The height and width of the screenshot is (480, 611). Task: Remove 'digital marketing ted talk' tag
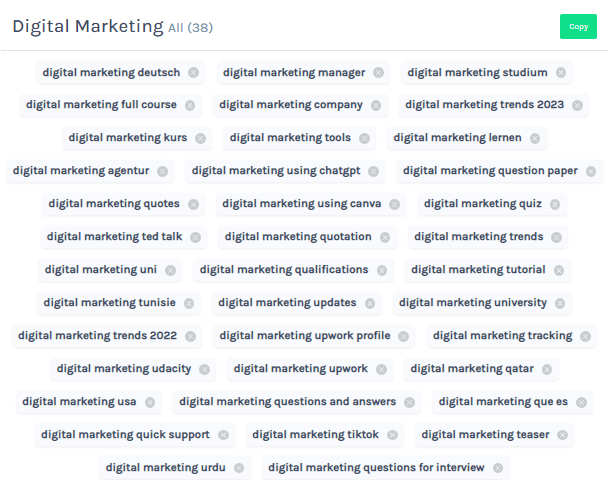click(196, 237)
